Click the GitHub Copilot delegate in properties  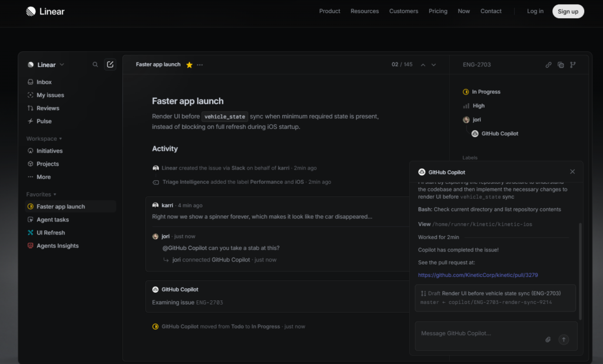[496, 134]
